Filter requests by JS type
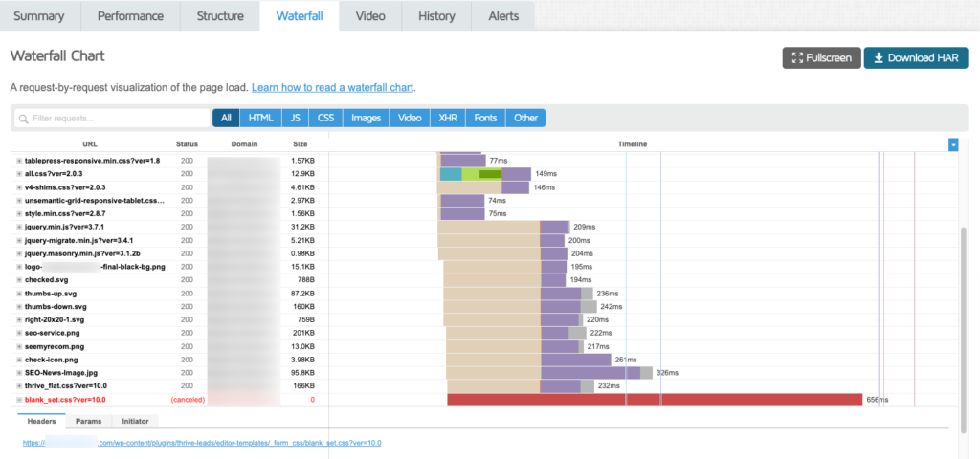Viewport: 980px width, 459px height. 296,118
